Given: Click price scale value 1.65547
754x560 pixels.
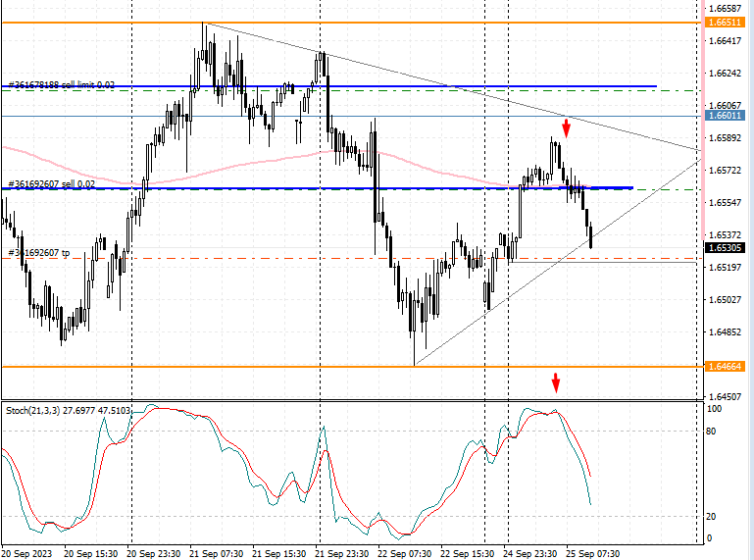Looking at the screenshot, I should tap(726, 203).
